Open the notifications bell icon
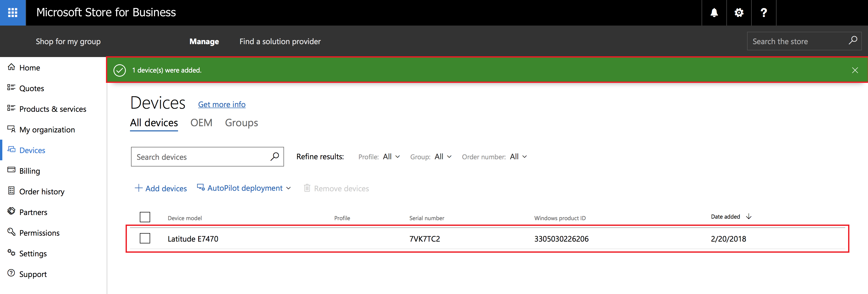 (714, 12)
